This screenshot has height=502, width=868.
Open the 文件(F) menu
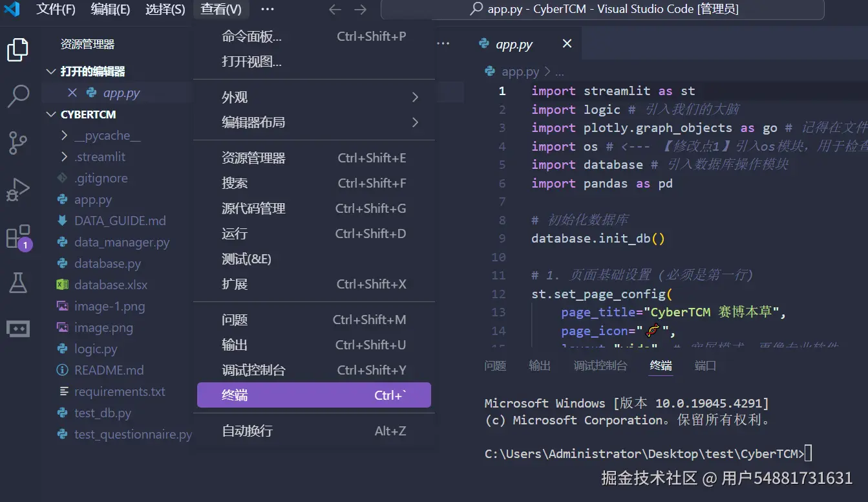pyautogui.click(x=56, y=10)
